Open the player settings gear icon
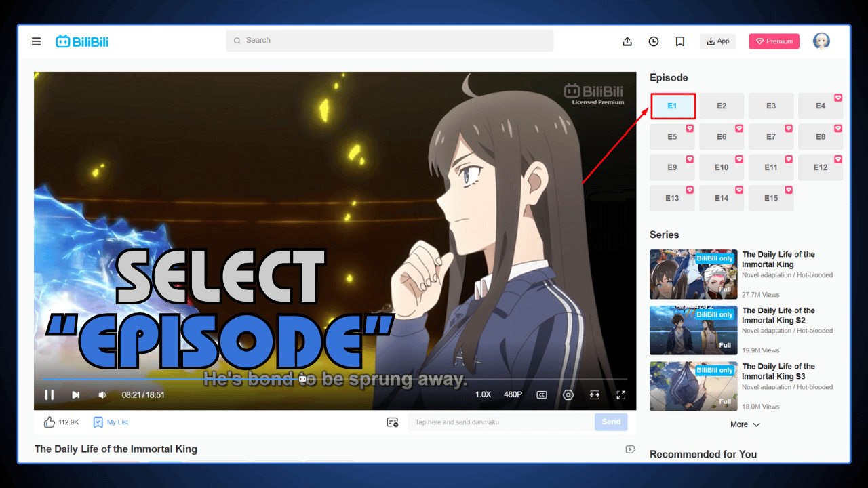The height and width of the screenshot is (488, 868). 568,394
